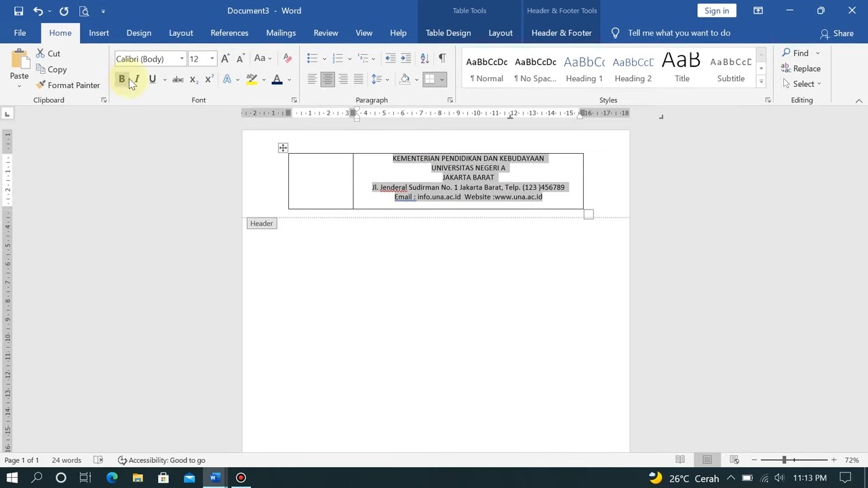868x488 pixels.
Task: Click the Share button
Action: tap(837, 33)
